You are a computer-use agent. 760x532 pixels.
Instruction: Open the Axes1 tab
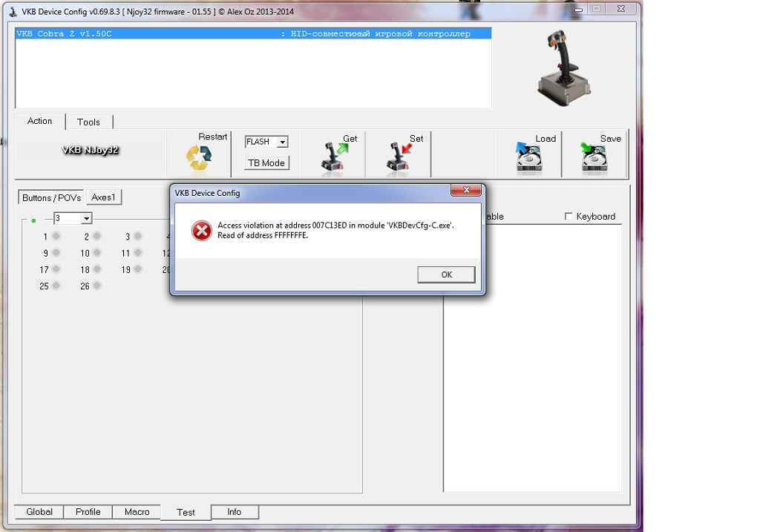(104, 197)
